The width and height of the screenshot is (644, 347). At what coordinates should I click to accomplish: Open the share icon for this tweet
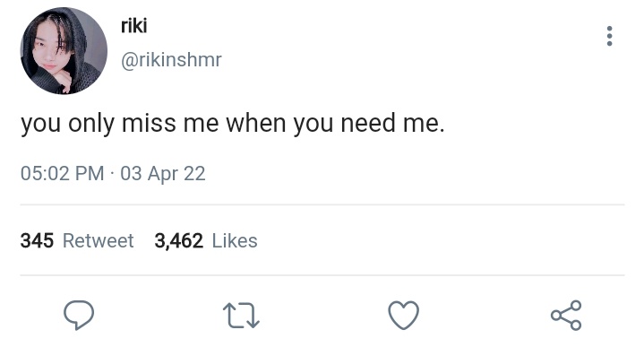pos(566,316)
